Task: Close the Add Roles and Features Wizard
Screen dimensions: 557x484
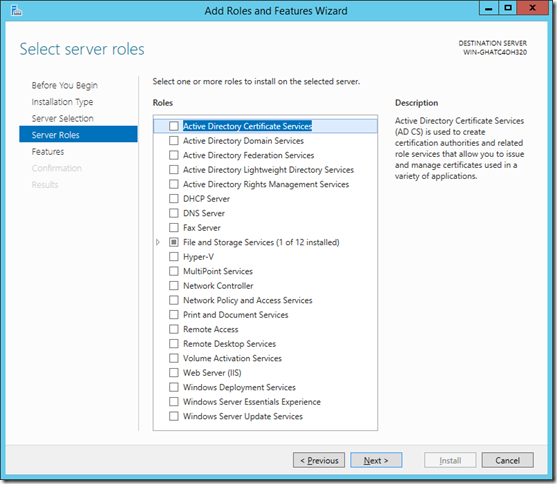Action: [x=532, y=8]
